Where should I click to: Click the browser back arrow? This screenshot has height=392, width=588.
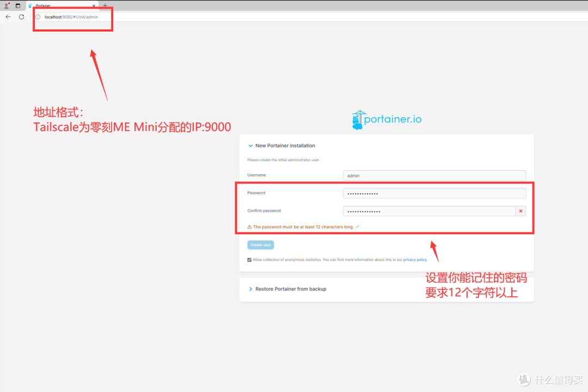pos(8,17)
